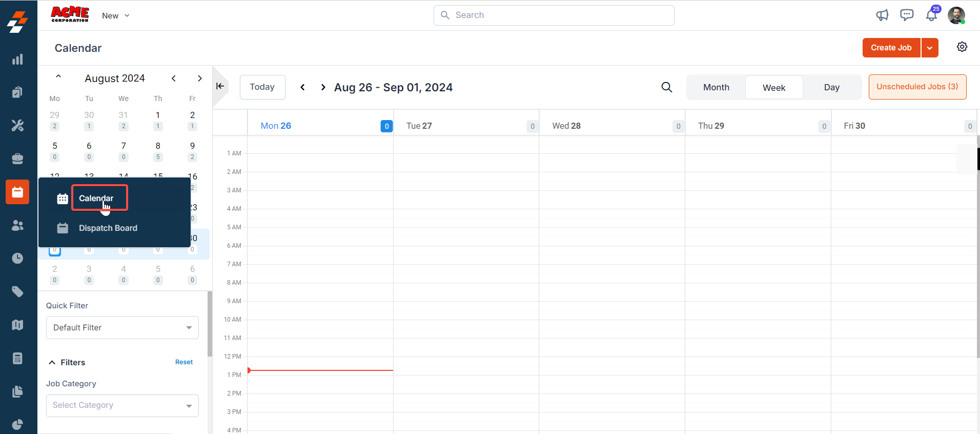Click the top Search field

tap(554, 15)
